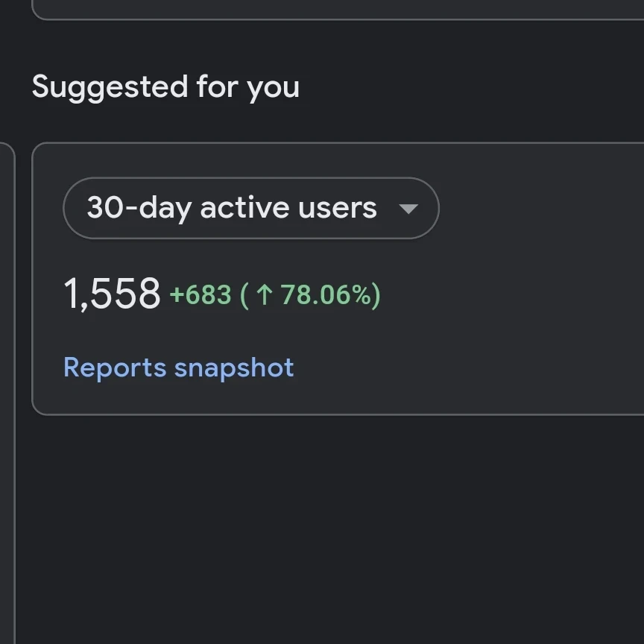The height and width of the screenshot is (644, 644).
Task: Click the +683 change value
Action: [x=201, y=295]
